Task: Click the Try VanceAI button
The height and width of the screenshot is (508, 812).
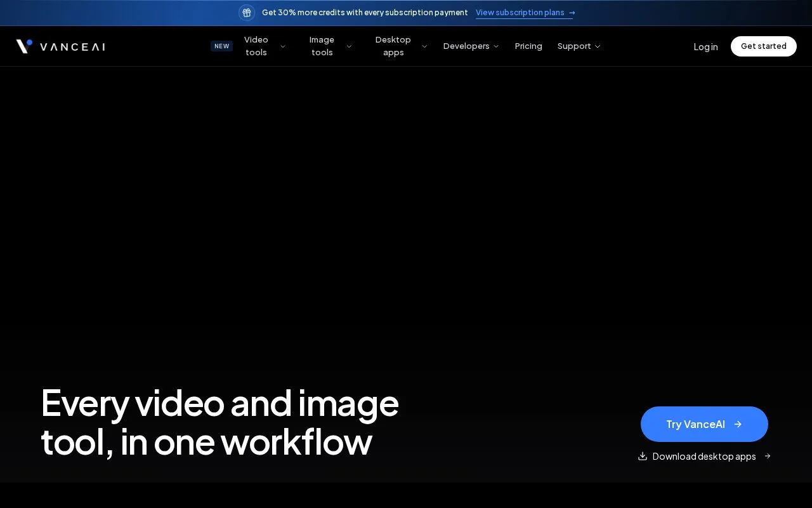Action: (704, 424)
